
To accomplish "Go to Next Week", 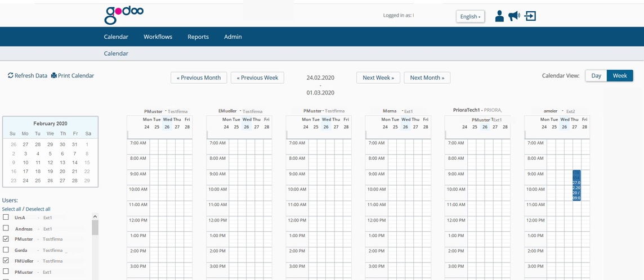I will [x=378, y=78].
